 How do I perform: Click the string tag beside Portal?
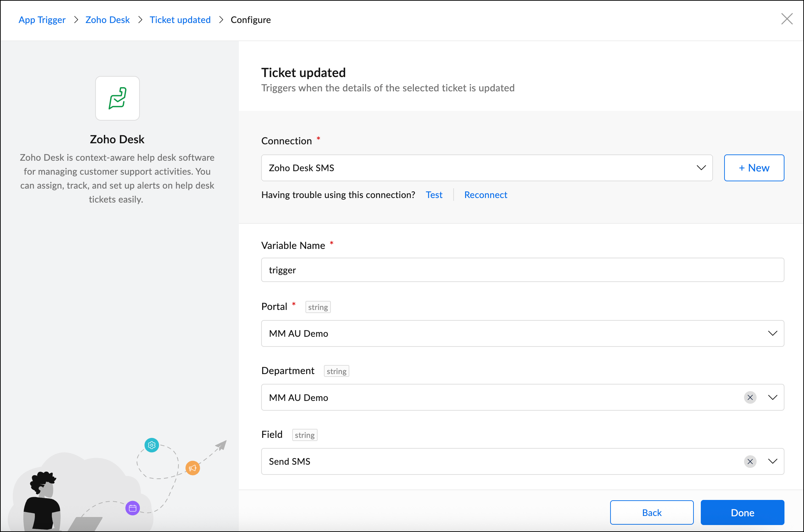pos(318,307)
